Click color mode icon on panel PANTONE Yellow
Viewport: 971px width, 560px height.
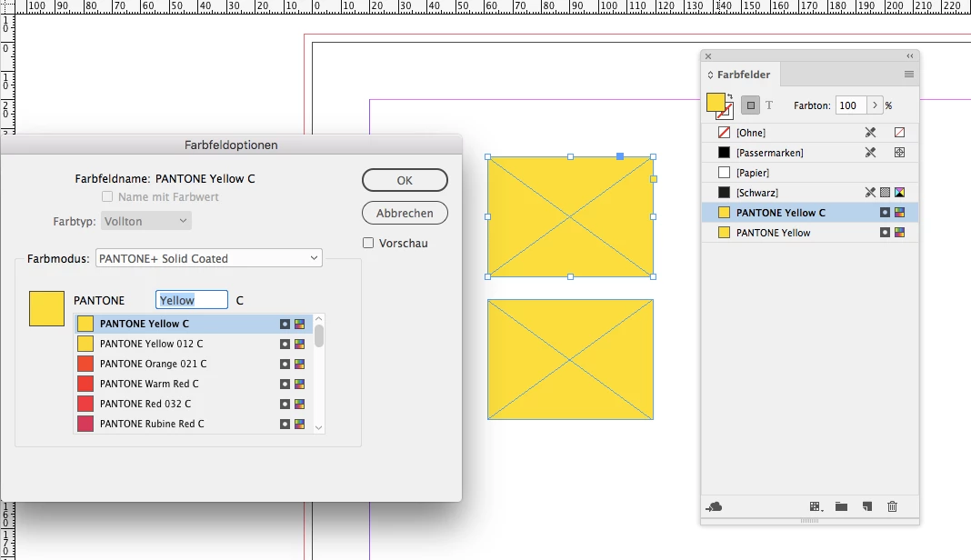[x=900, y=233]
